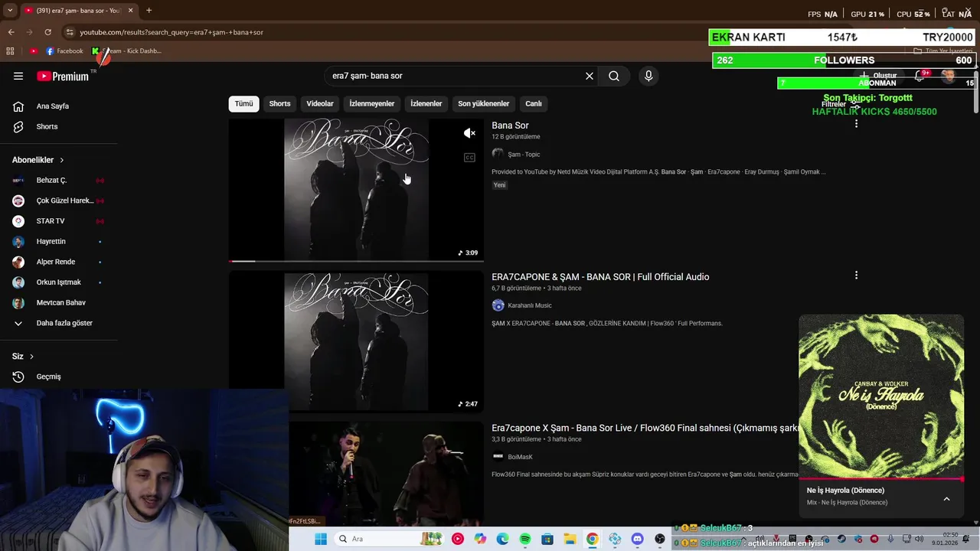Open BoiMasK channel avatar

(x=498, y=457)
